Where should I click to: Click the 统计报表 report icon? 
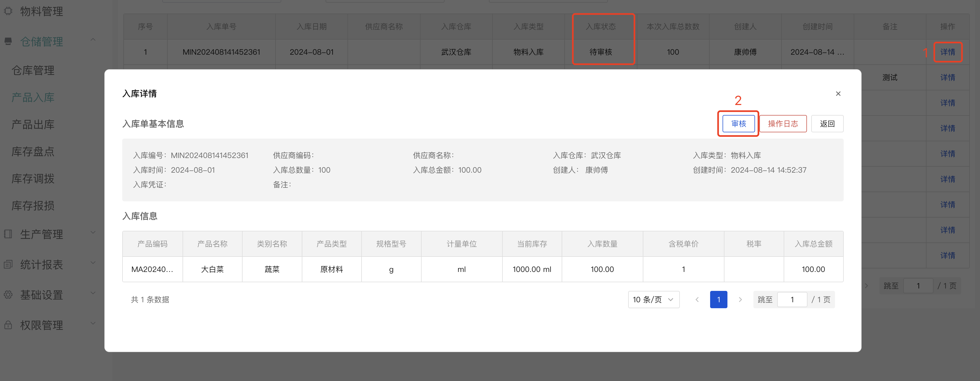[8, 264]
